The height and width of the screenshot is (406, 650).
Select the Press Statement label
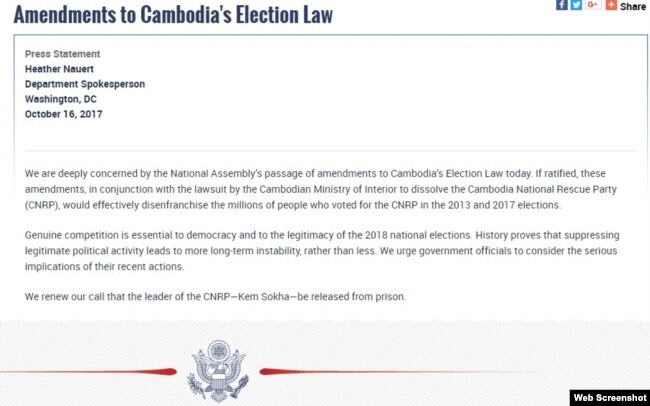62,54
